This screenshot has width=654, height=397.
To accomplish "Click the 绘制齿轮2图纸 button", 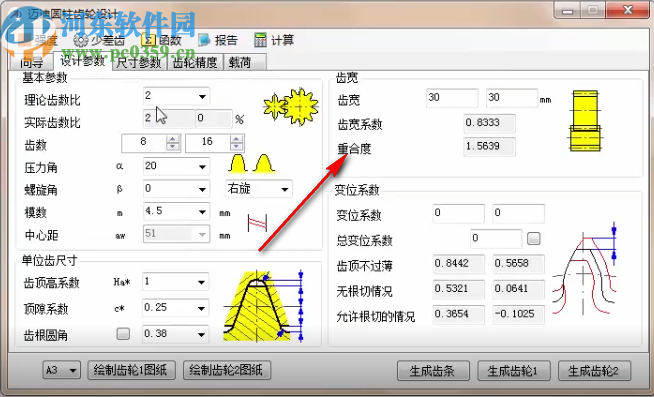I will (x=226, y=370).
